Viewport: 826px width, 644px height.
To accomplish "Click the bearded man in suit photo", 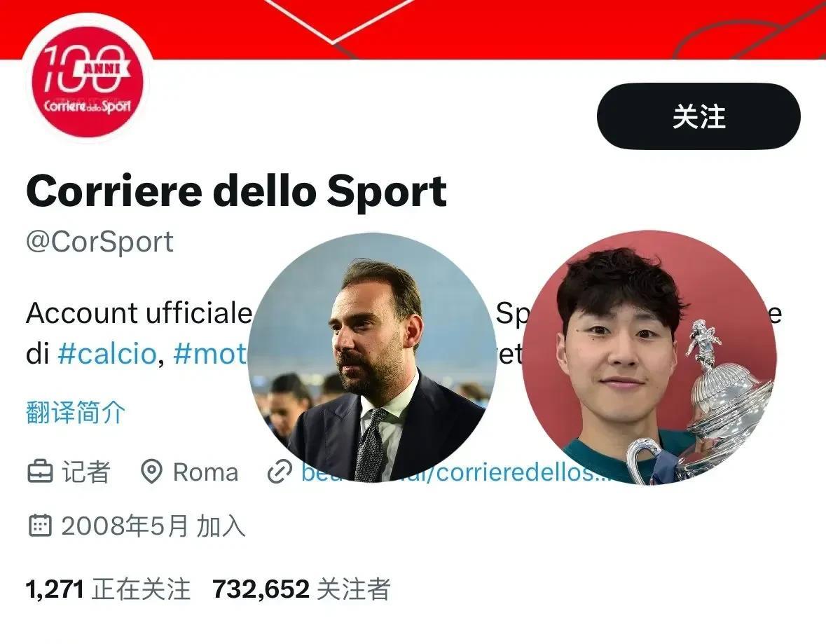I will [372, 357].
